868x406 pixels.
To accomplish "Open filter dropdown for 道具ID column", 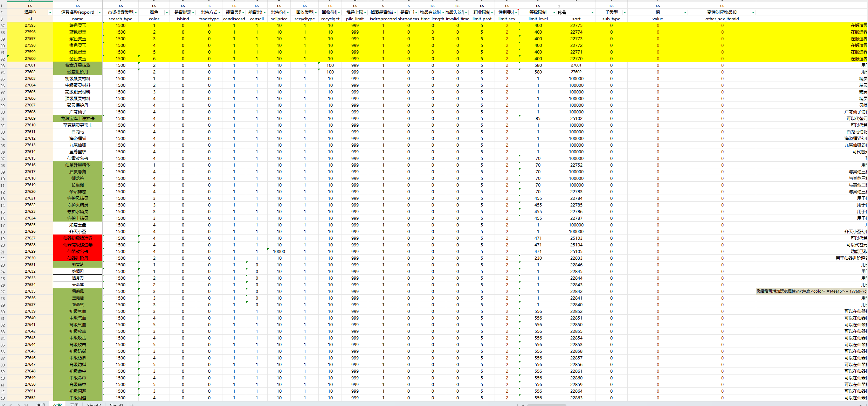I will 50,12.
